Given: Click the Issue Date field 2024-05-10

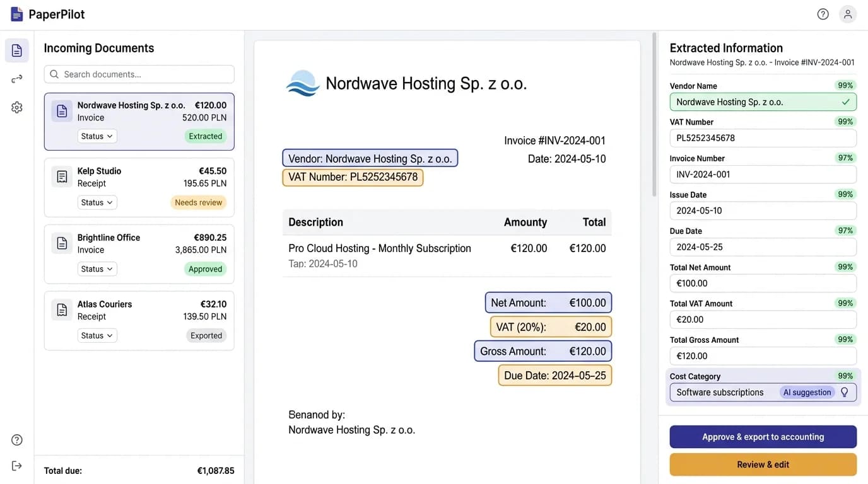Looking at the screenshot, I should click(x=763, y=210).
